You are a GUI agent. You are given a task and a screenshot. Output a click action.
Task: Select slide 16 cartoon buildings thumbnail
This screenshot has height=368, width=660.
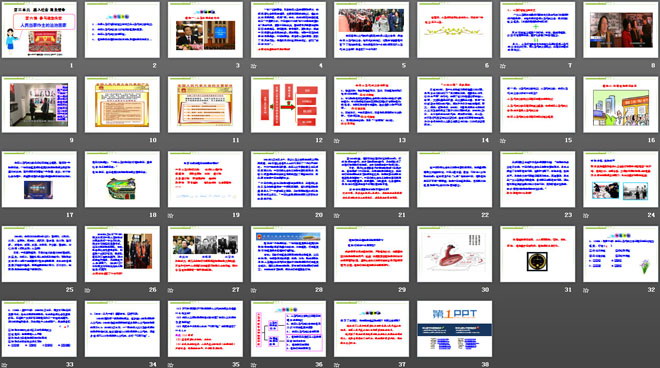[621, 104]
